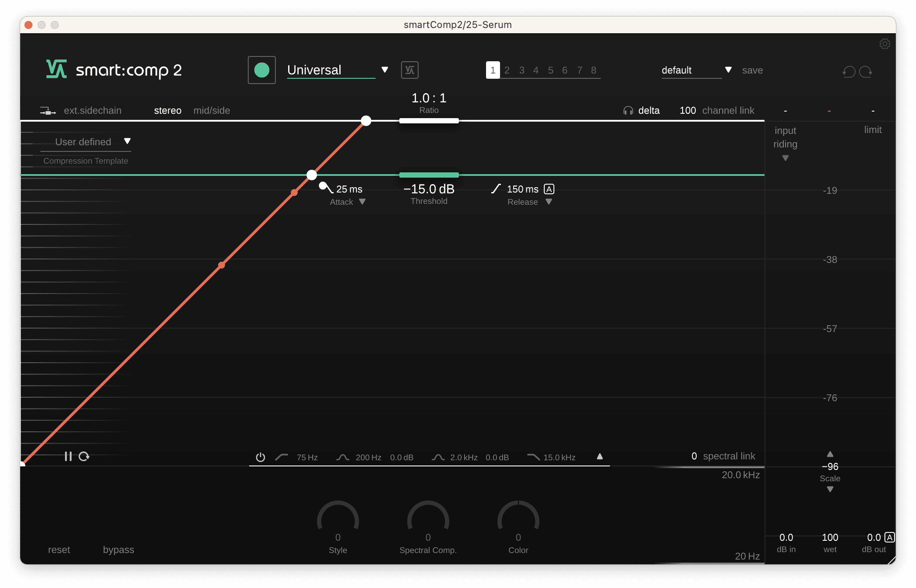
Task: Click the Threshold slider handle
Action: click(x=429, y=175)
